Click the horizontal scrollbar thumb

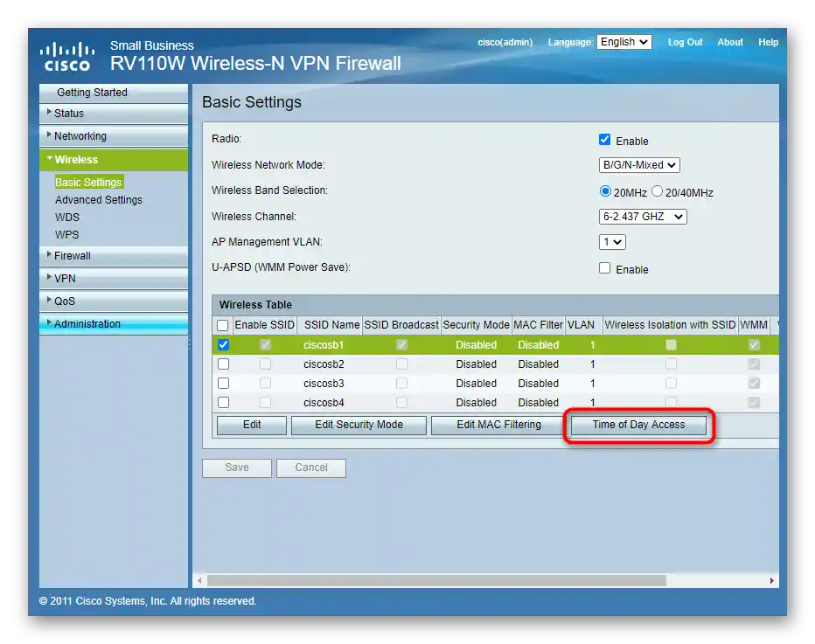(436, 580)
